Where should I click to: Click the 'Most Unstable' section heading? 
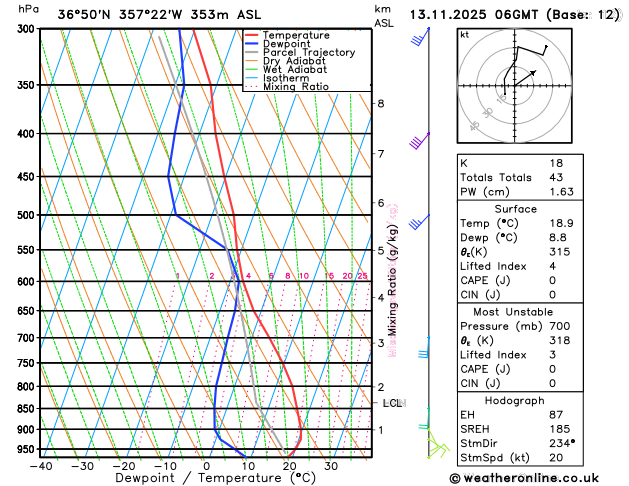click(x=513, y=312)
